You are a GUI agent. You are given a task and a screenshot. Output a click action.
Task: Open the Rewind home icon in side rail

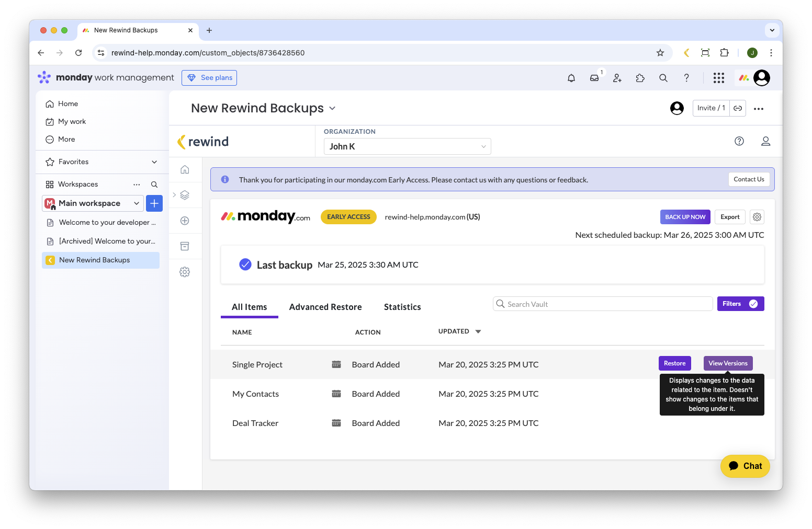(185, 169)
